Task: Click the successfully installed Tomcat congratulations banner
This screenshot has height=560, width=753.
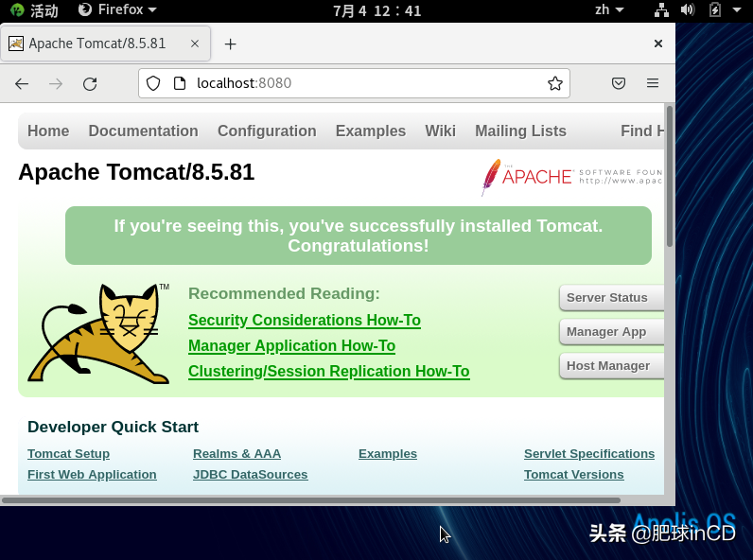Action: click(x=359, y=236)
